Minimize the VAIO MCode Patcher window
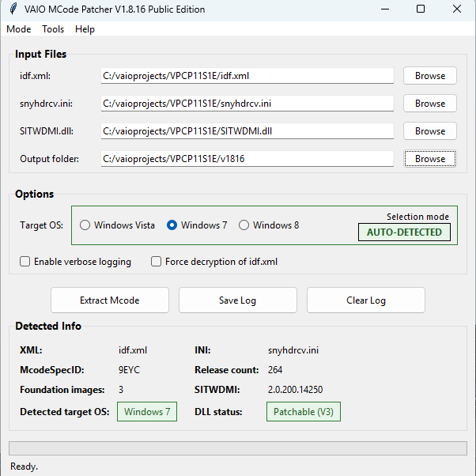476x476 pixels. (x=385, y=9)
